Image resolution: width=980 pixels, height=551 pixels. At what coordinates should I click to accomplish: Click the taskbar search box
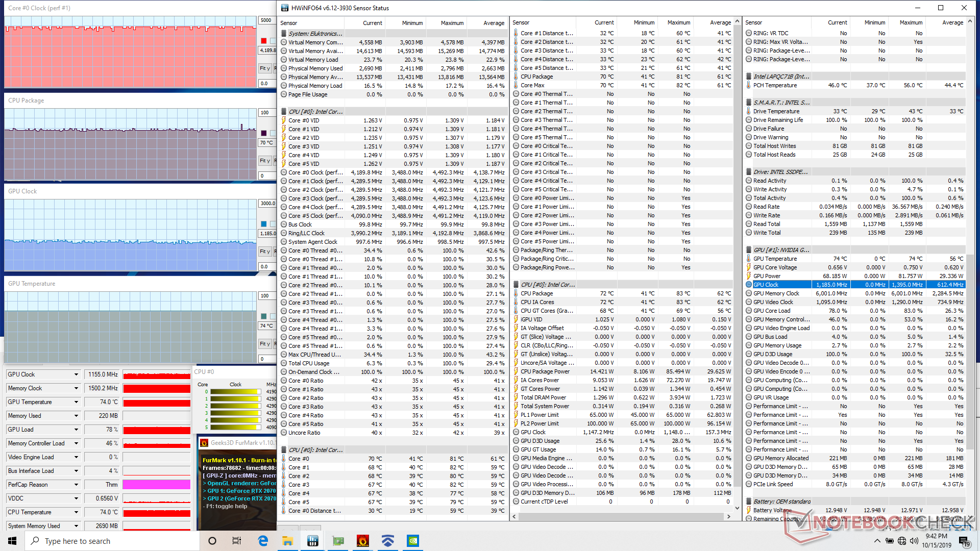(x=112, y=541)
